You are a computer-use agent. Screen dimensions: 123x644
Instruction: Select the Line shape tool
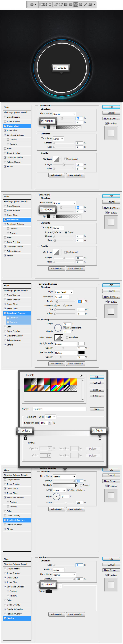click(x=85, y=5)
